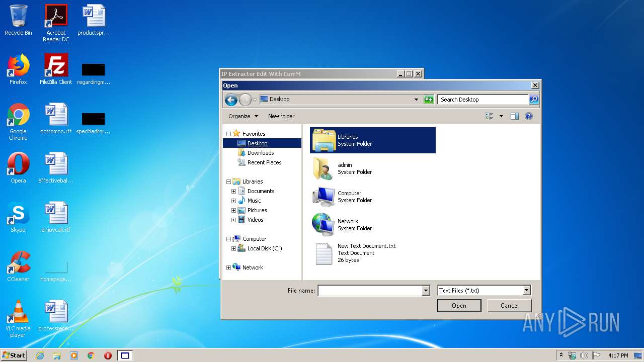This screenshot has height=362, width=644.
Task: Open the address bar Desktop dropdown arrow
Action: click(416, 100)
